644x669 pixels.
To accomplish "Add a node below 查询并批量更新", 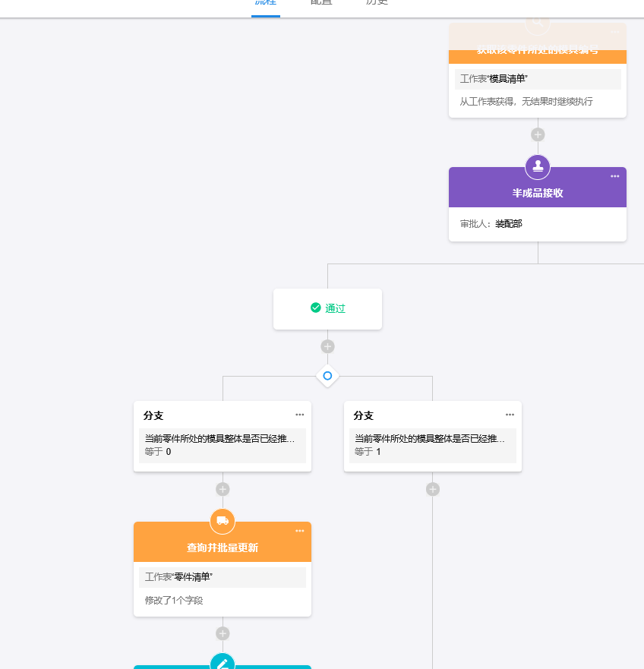I will (223, 633).
